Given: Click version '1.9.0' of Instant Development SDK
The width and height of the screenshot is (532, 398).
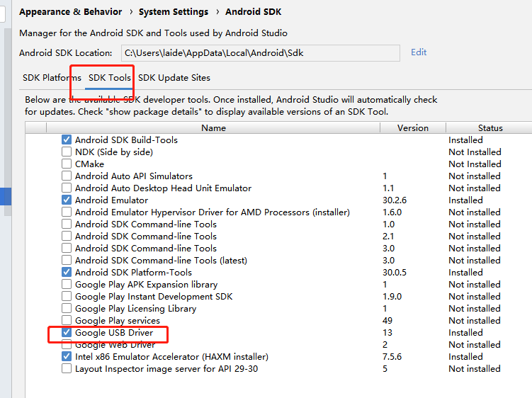Looking at the screenshot, I should coord(392,297).
